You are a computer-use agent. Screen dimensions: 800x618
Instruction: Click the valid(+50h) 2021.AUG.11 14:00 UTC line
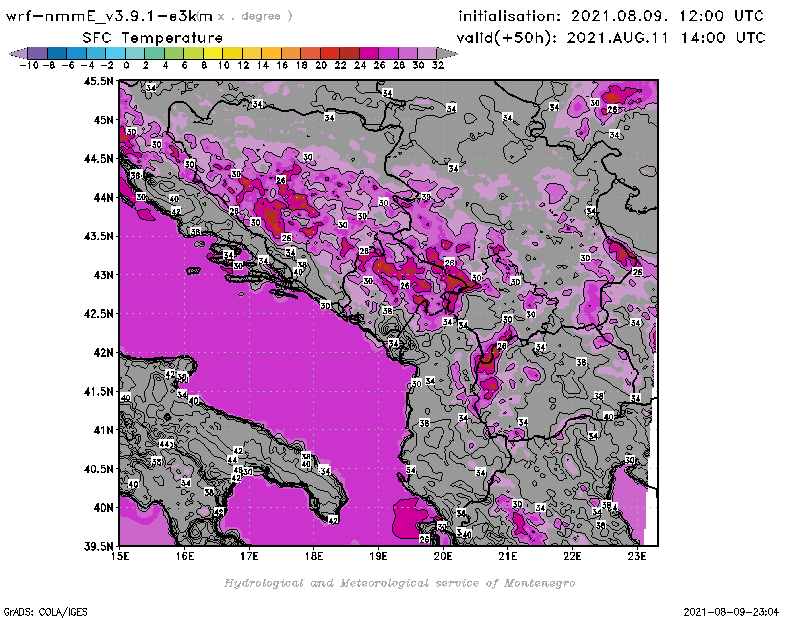pos(611,38)
